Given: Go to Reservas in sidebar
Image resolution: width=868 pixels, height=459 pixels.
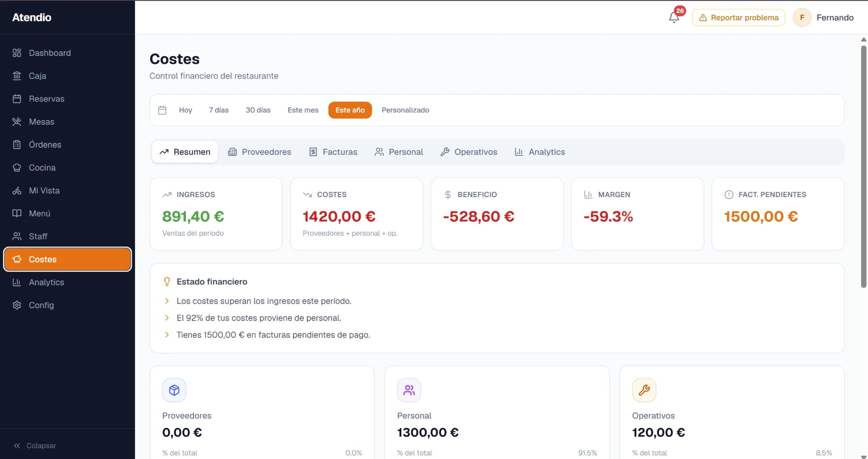Looking at the screenshot, I should click(67, 99).
